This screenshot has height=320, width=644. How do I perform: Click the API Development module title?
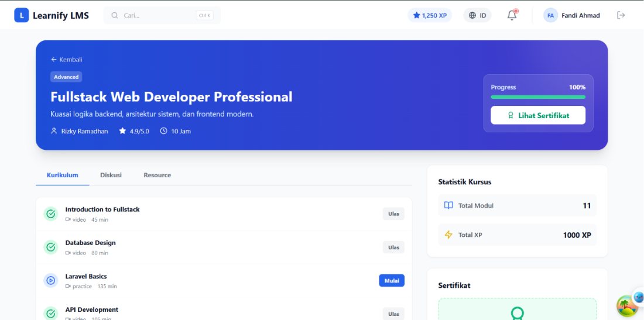pyautogui.click(x=91, y=309)
